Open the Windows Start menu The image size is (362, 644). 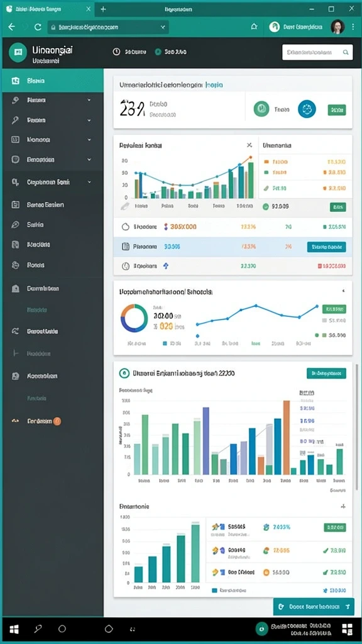14,629
